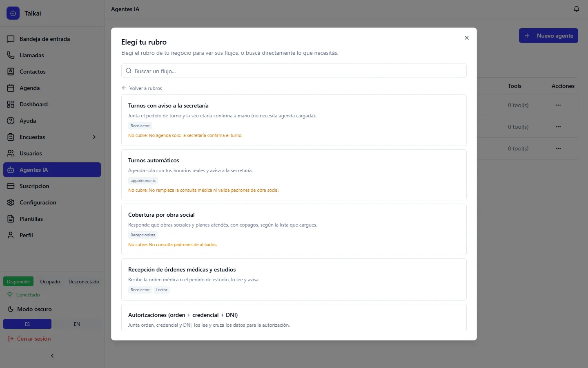Click the Suscripcion card icon
588x368 pixels.
pyautogui.click(x=11, y=186)
